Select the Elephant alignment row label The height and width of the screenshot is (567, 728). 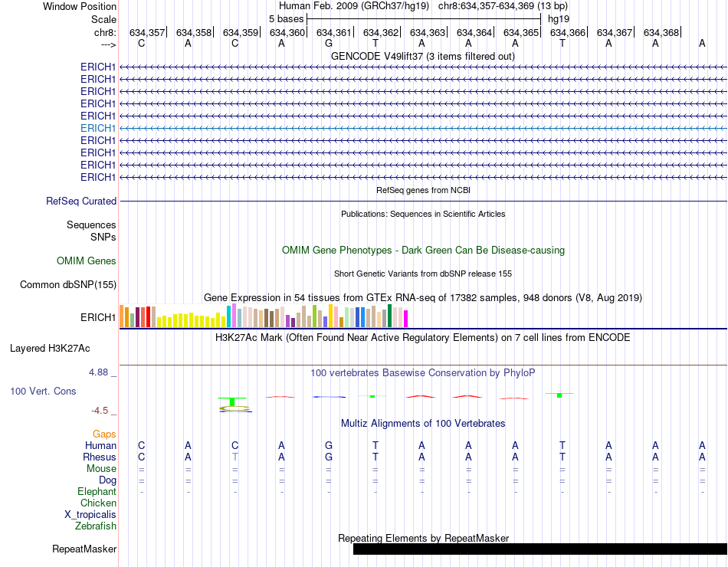[x=97, y=491]
